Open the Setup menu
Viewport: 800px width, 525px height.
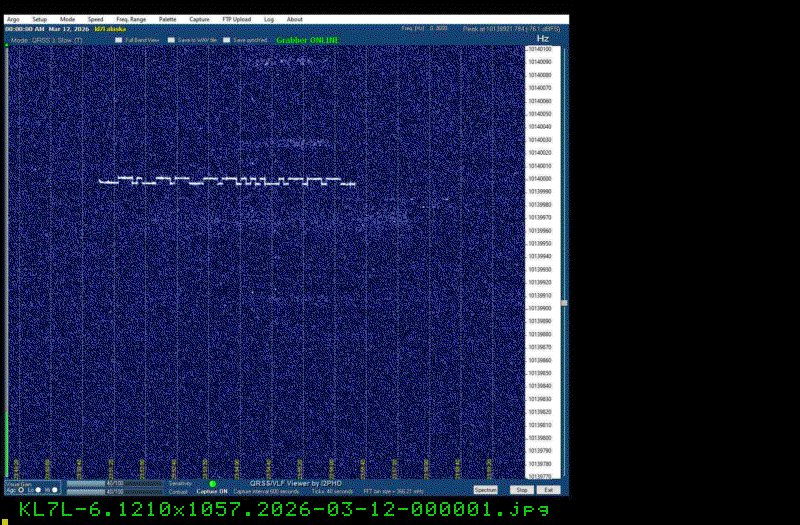(x=39, y=19)
